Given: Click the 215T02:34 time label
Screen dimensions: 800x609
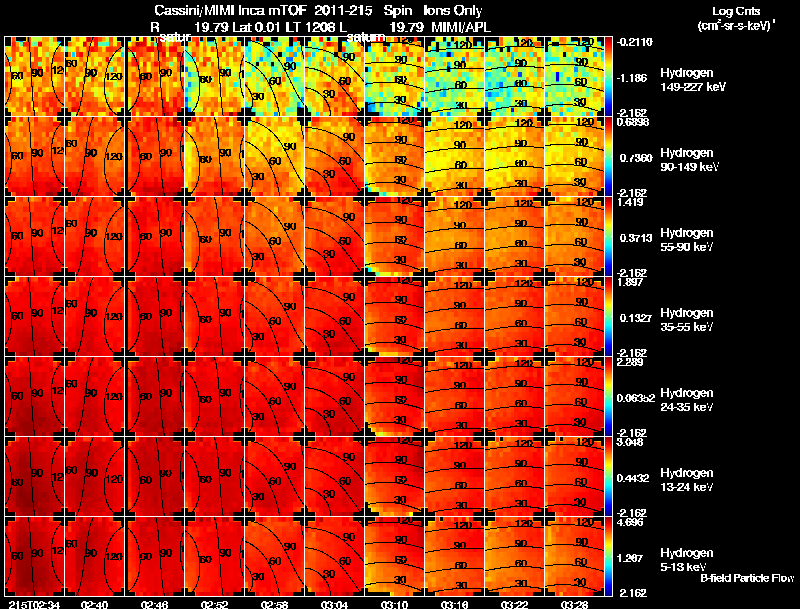Looking at the screenshot, I should (34, 604).
